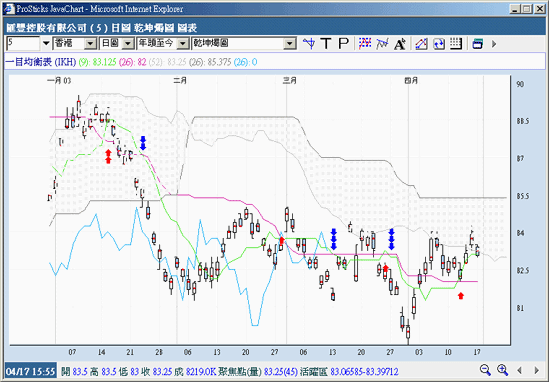
Task: Click the 一目均衡表 (IKH) indicator label
Action: (x=41, y=62)
